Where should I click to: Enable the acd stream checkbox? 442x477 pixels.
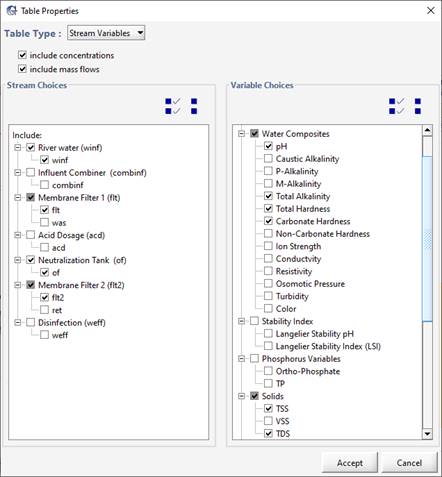tap(44, 247)
